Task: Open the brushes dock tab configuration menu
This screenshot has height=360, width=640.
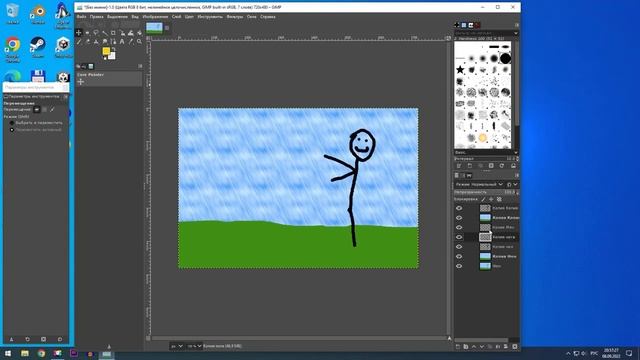Action: coord(516,25)
